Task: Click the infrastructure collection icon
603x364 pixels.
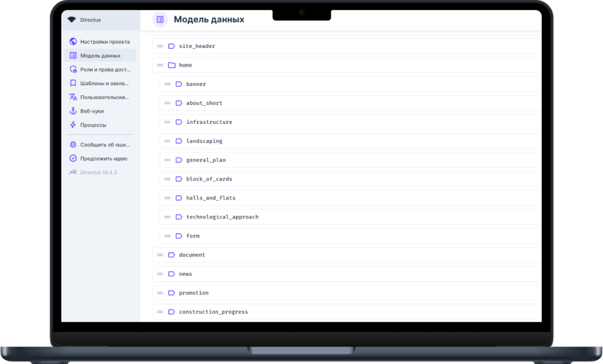Action: pyautogui.click(x=179, y=122)
